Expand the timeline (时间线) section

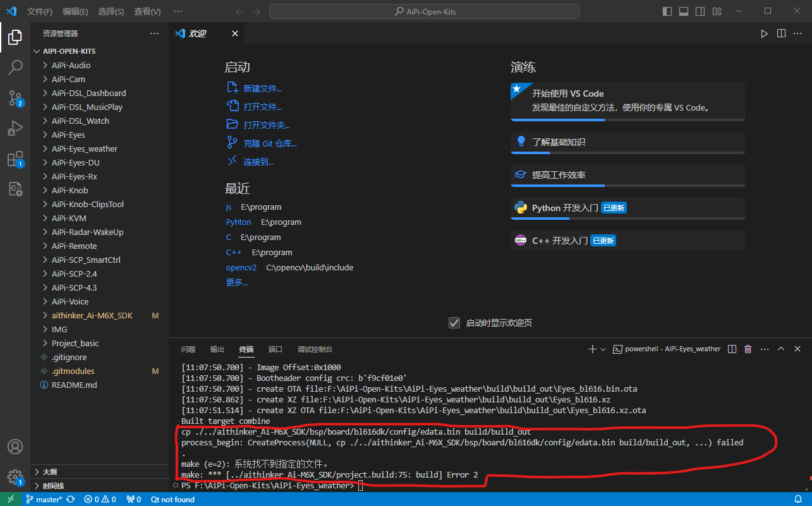(99, 486)
